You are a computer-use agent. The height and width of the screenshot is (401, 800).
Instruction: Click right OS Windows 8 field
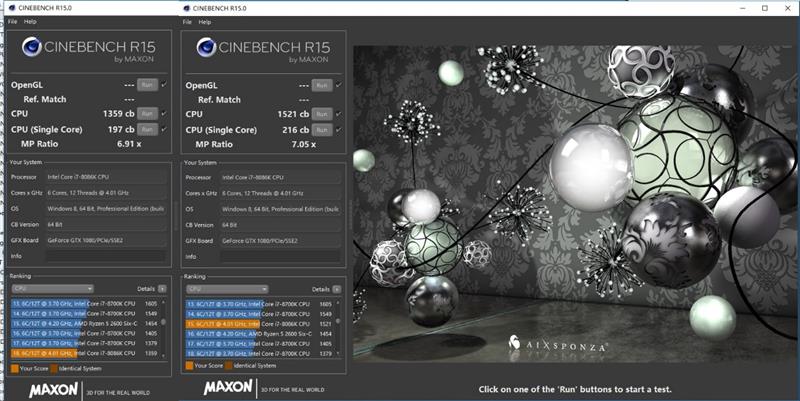click(x=281, y=209)
